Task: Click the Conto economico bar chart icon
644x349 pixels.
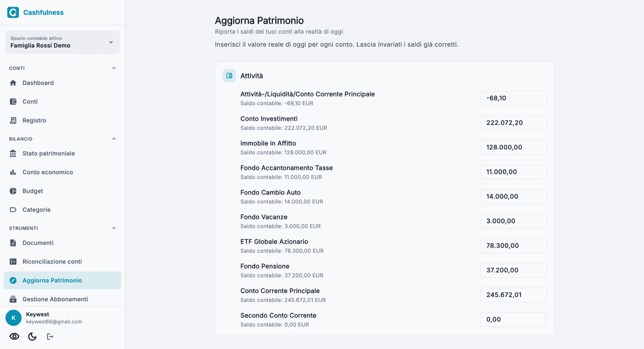Action: tap(13, 172)
